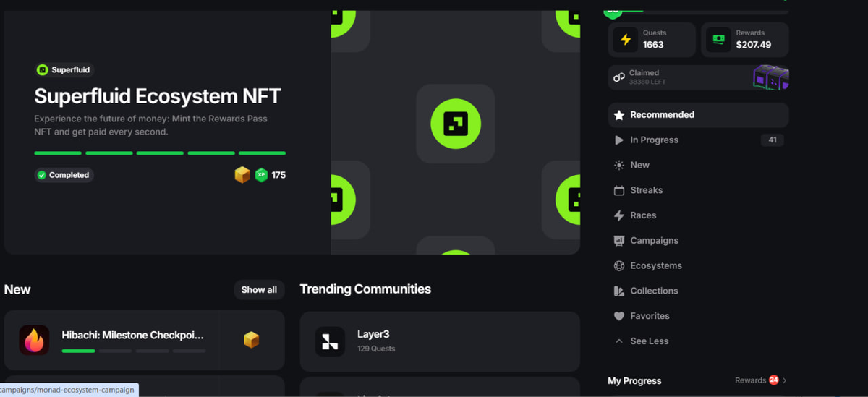Image resolution: width=868 pixels, height=397 pixels.
Task: Click the chevron next to Rewards 24
Action: [x=785, y=380]
